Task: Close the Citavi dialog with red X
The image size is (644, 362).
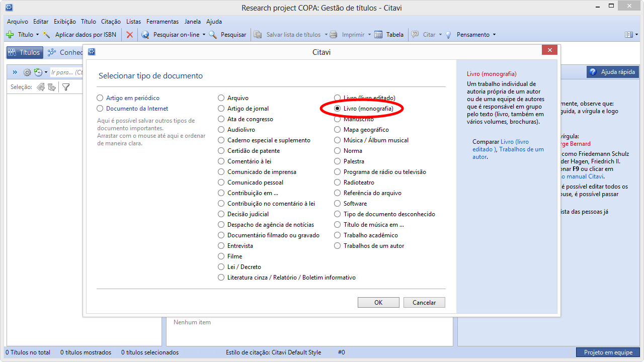Action: tap(549, 50)
